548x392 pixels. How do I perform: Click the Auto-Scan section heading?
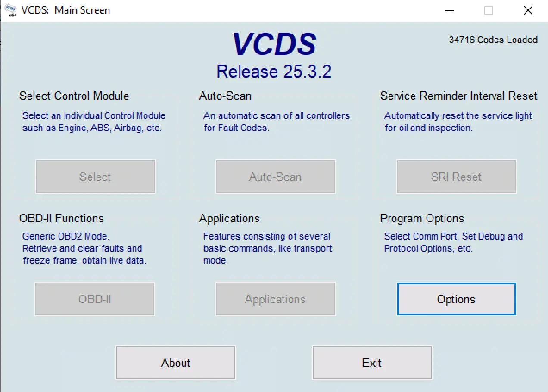coord(225,96)
